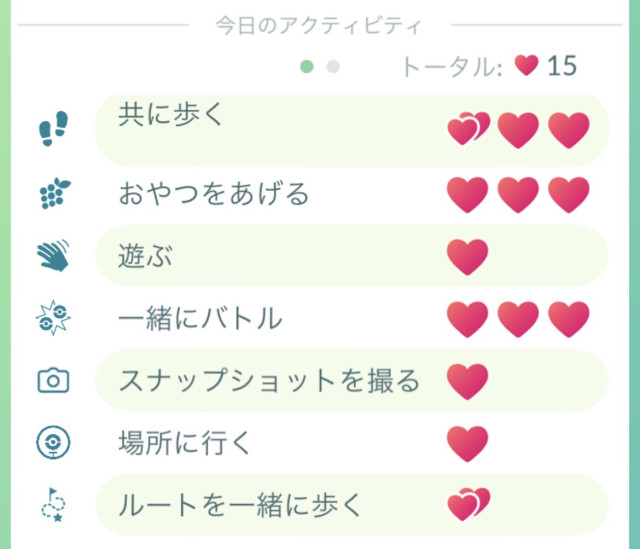Viewport: 640px width, 549px height.
Task: Tap the heart icon next to トータル
Action: pos(526,67)
